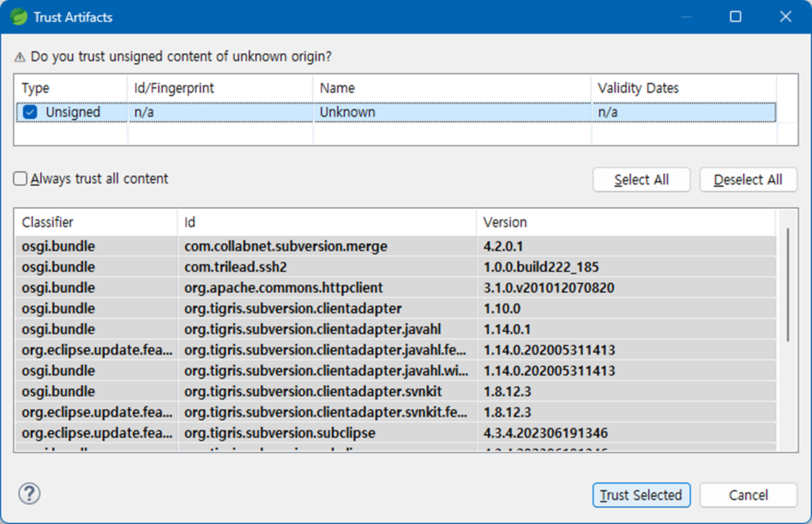This screenshot has height=524, width=812.
Task: Click the Trust Selected button
Action: click(x=641, y=495)
